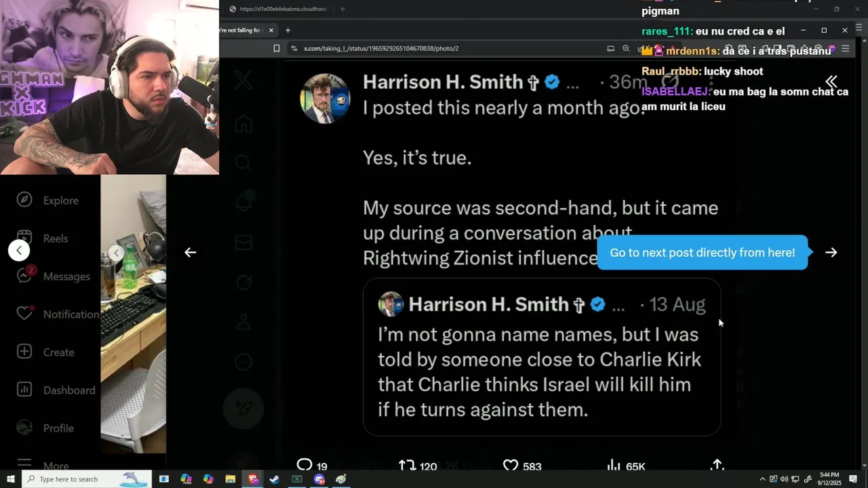Click chat username mrdenn1s
This screenshot has width=868, height=488.
coord(692,51)
